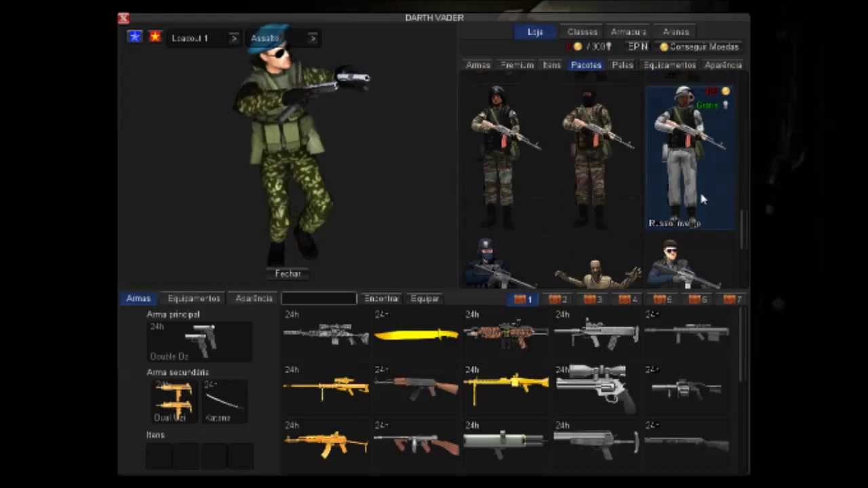The width and height of the screenshot is (868, 488).
Task: Open inventory crate page 1
Action: pyautogui.click(x=524, y=299)
